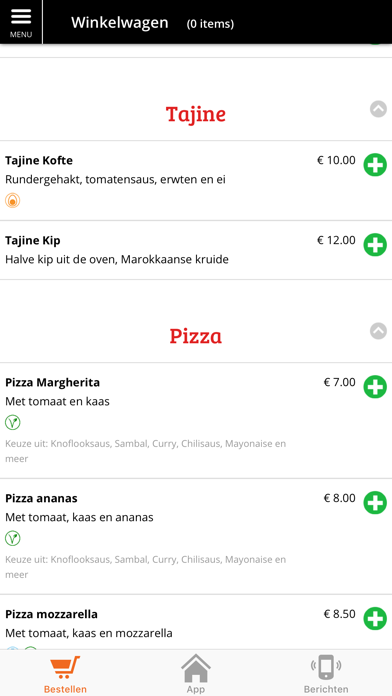
Task: Tap the vegetarian leaf icon under Pizza ananas
Action: coord(12,538)
